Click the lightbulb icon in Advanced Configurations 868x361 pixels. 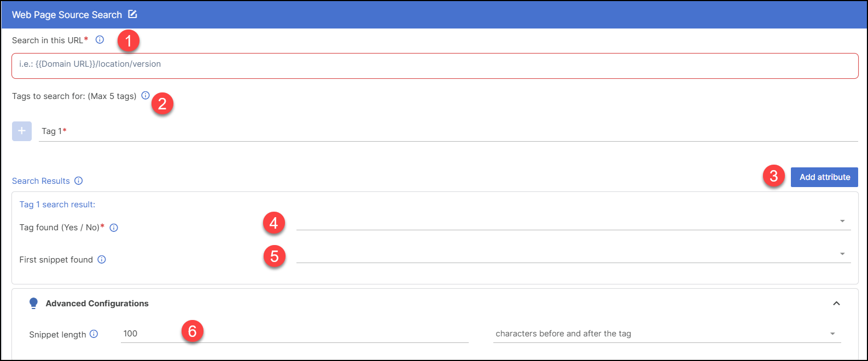(33, 302)
